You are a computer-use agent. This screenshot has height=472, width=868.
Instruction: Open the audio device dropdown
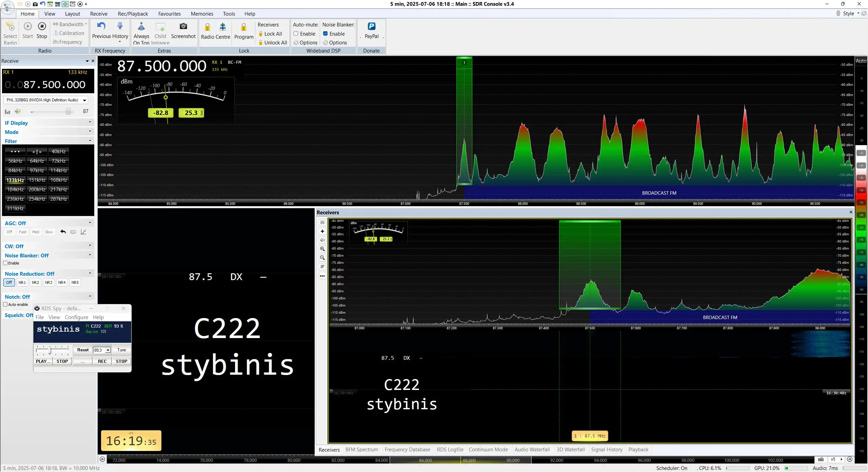pyautogui.click(x=84, y=100)
